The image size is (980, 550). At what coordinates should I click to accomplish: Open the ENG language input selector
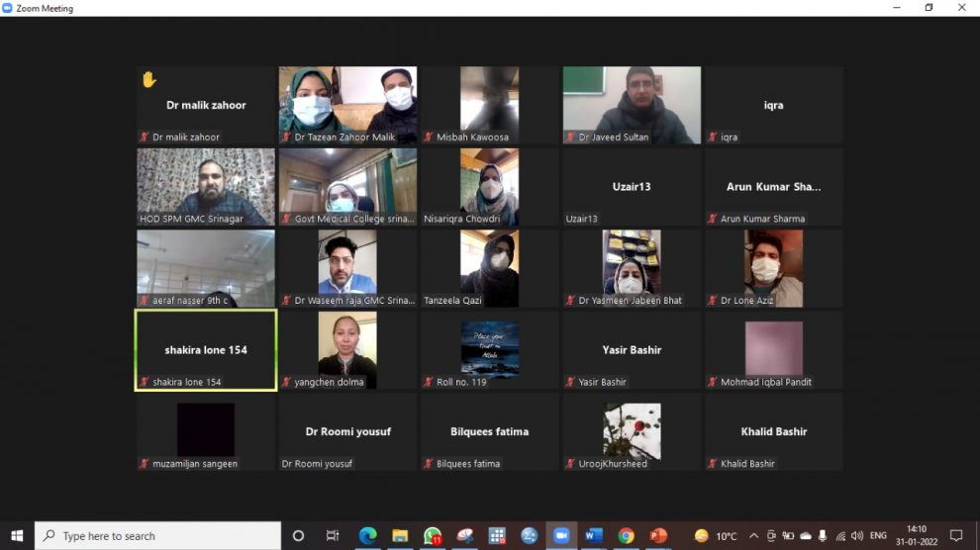(878, 536)
